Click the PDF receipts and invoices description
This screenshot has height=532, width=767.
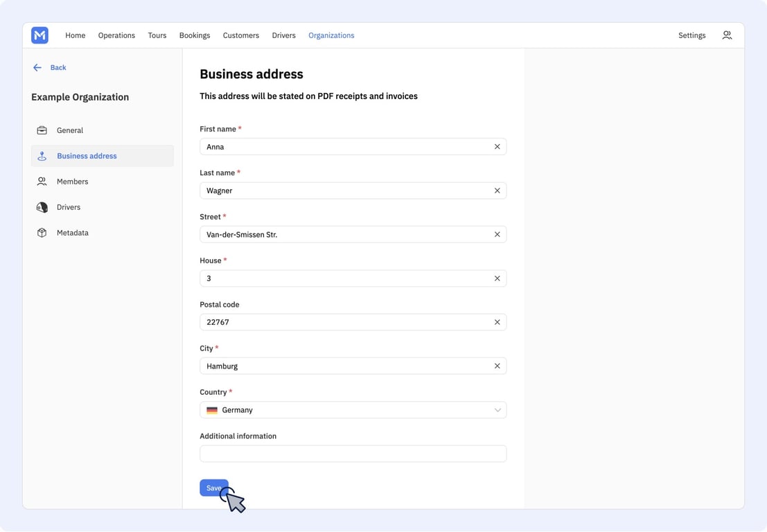tap(308, 96)
